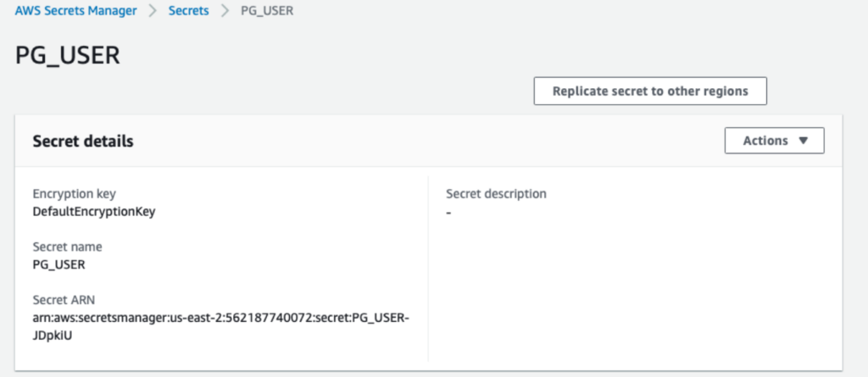Click the chevron after AWS Secrets Manager
The image size is (868, 377).
point(153,11)
